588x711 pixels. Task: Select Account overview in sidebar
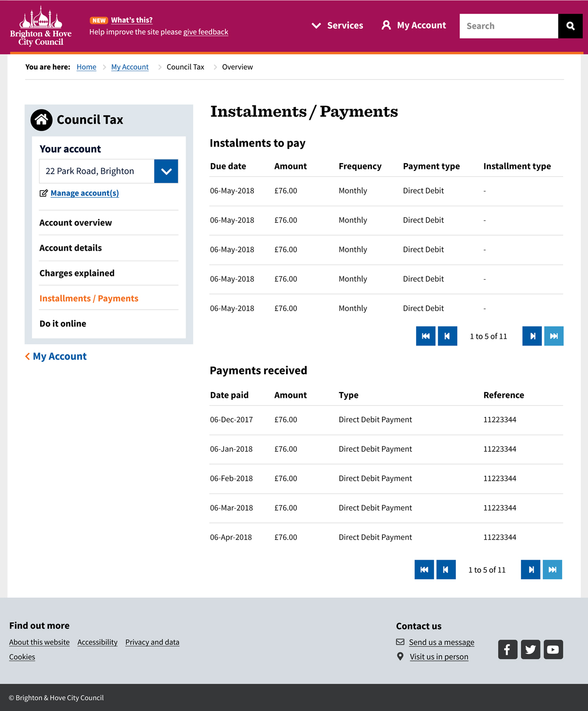click(75, 222)
